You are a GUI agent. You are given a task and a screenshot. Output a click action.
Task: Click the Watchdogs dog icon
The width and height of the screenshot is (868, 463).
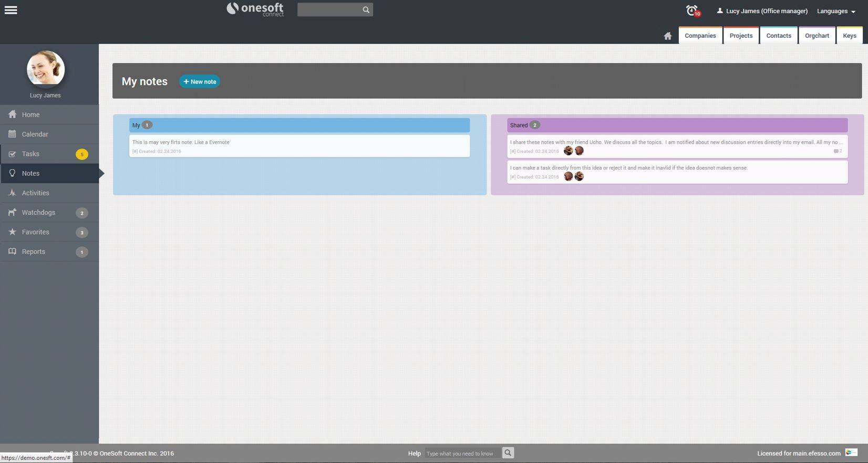coord(12,212)
